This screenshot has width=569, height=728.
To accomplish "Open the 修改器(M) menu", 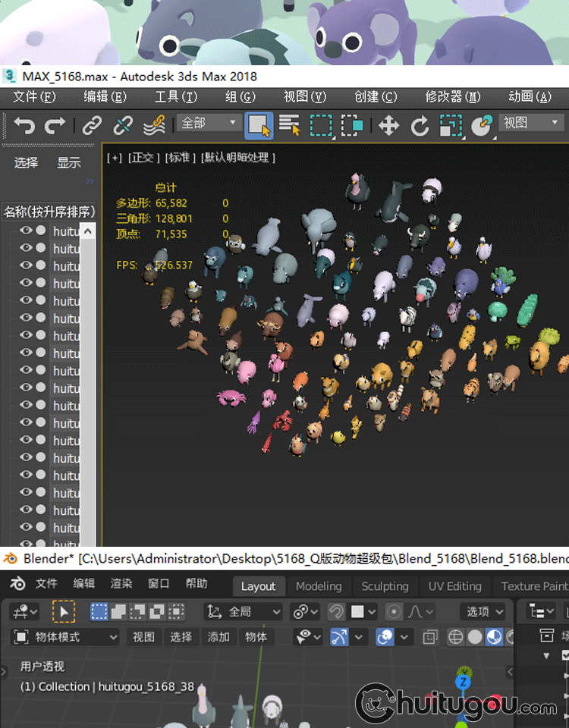I will 453,97.
